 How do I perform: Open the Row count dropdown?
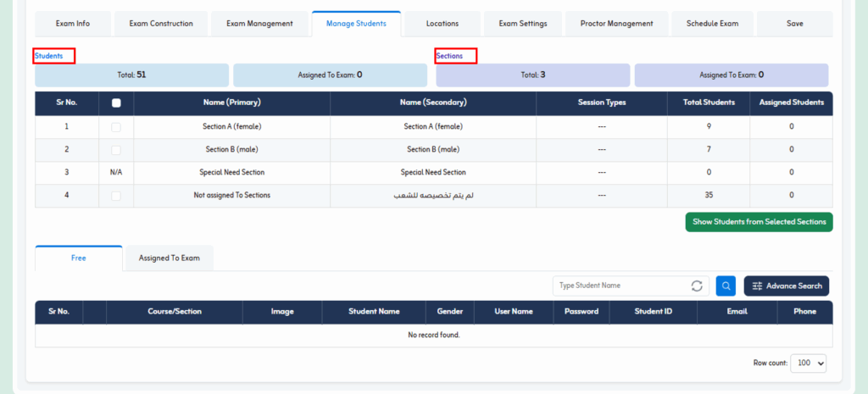click(808, 363)
